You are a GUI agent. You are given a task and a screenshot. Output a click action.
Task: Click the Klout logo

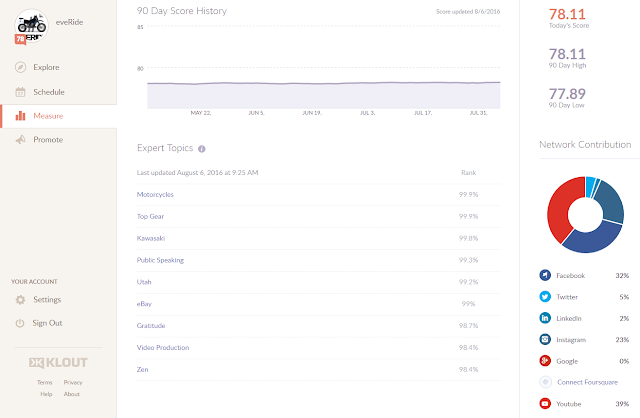click(58, 361)
